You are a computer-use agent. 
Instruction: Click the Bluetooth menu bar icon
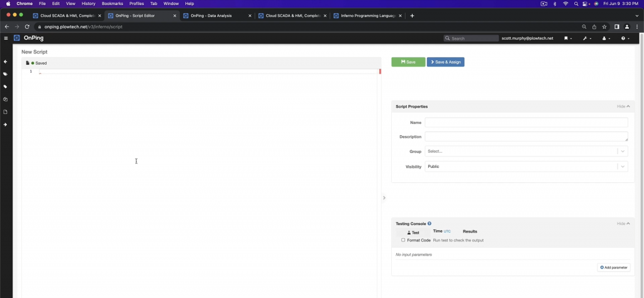click(x=555, y=4)
